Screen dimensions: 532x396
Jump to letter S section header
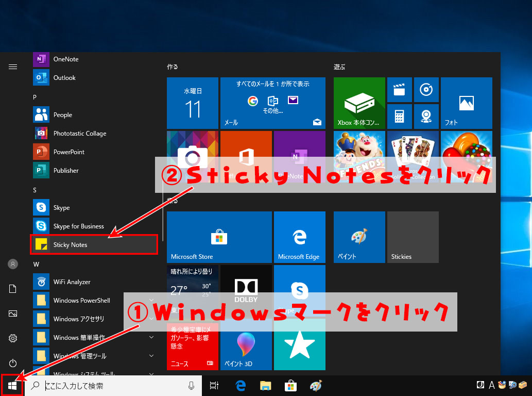coord(35,190)
